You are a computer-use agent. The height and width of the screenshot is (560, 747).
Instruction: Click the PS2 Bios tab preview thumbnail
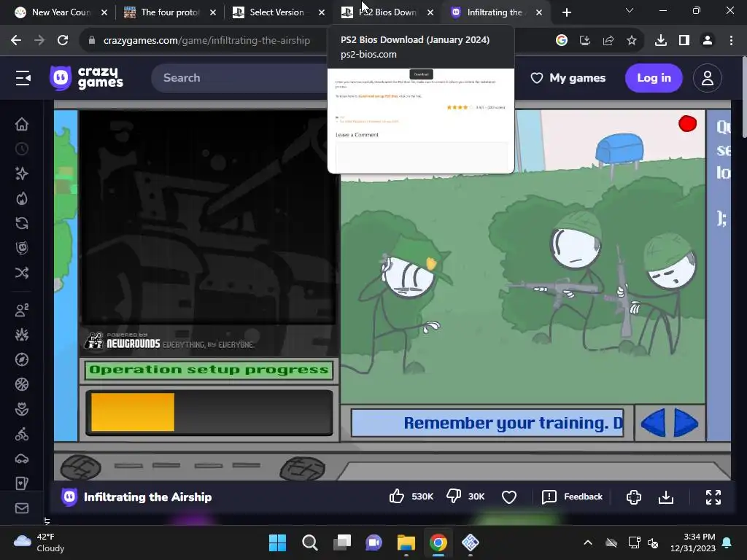(421, 121)
